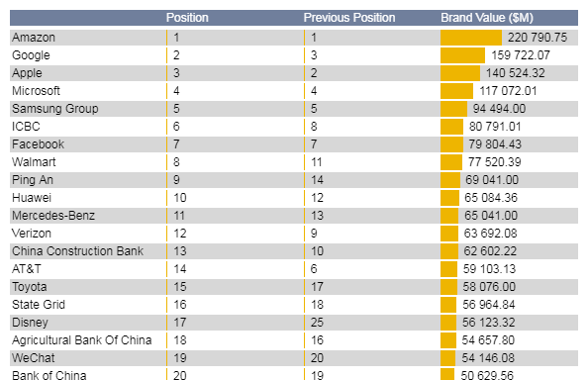Viewport: 588px width, 380px height.
Task: Click China Construction Bank label
Action: pyautogui.click(x=77, y=251)
